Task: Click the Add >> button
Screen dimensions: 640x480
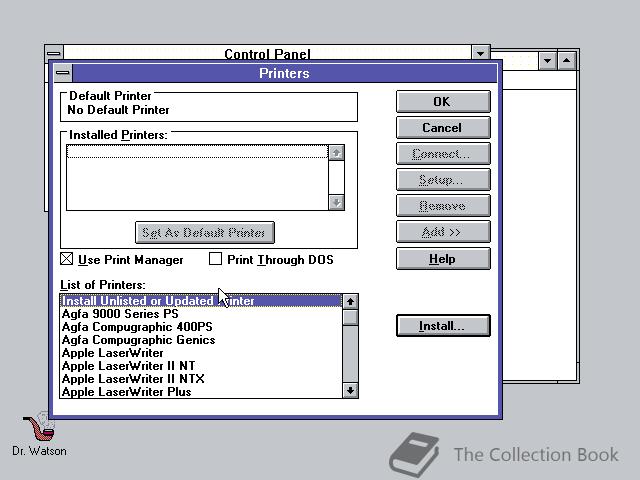Action: click(x=443, y=232)
